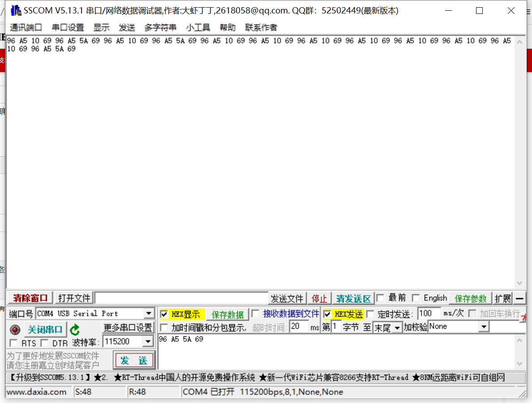Click the 清发送区 button
Image resolution: width=532 pixels, height=403 pixels.
[x=353, y=299]
